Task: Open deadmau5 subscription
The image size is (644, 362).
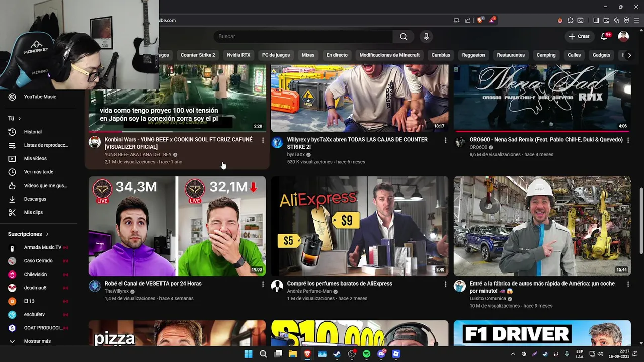Action: click(39, 288)
